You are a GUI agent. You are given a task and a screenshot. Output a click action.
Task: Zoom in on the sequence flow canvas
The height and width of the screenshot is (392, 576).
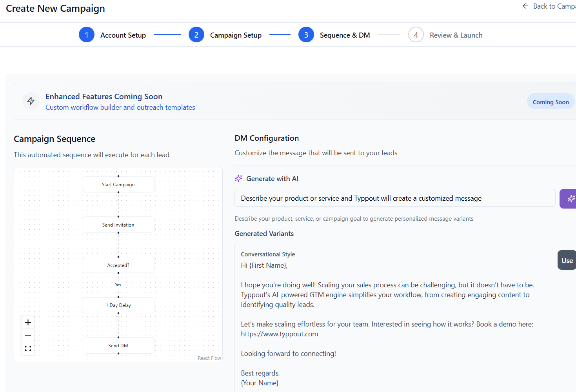[x=28, y=323]
